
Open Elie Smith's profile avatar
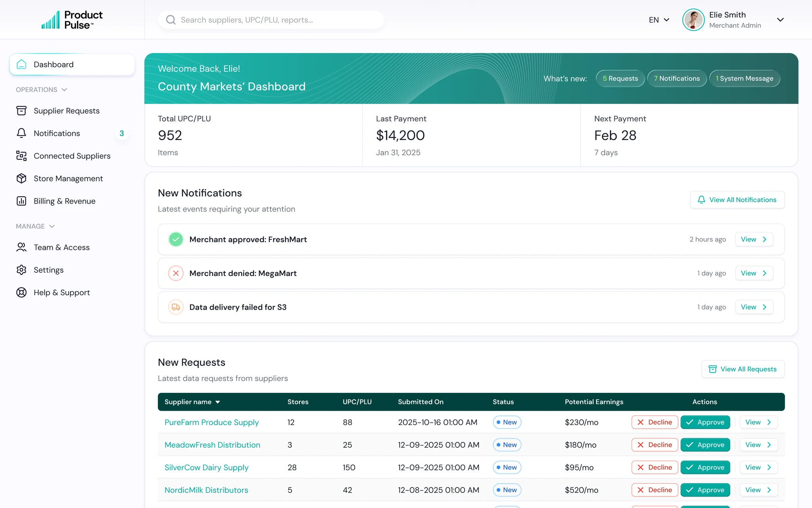point(693,20)
